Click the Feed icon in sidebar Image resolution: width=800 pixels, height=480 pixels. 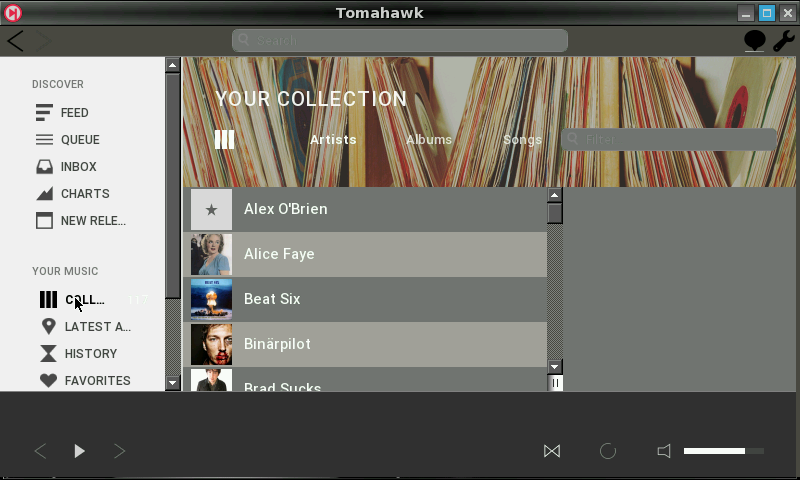pyautogui.click(x=44, y=113)
